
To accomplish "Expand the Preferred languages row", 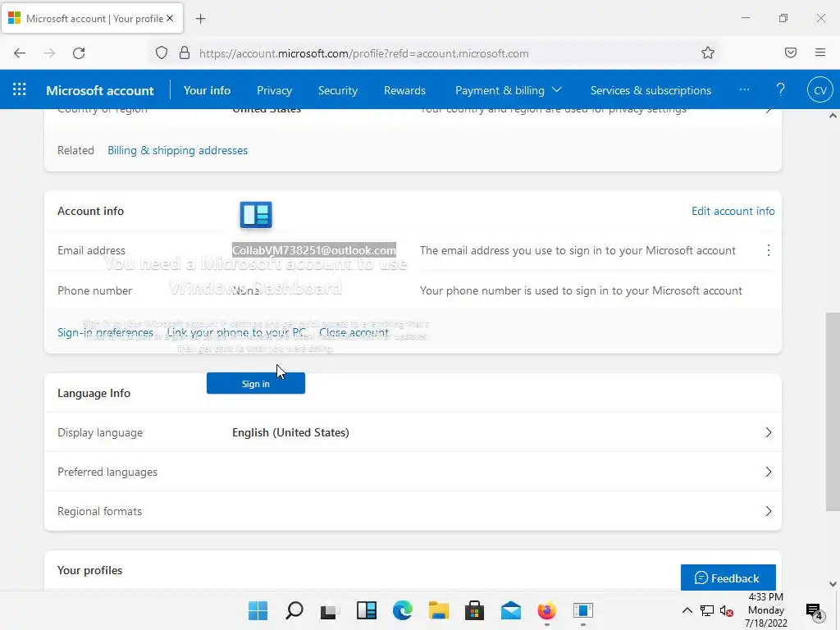I will click(x=413, y=472).
